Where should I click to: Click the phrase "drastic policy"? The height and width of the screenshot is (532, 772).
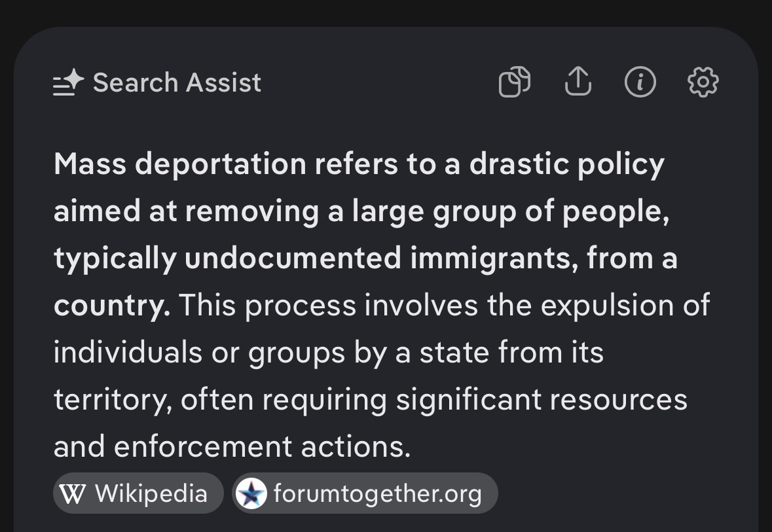(x=566, y=164)
